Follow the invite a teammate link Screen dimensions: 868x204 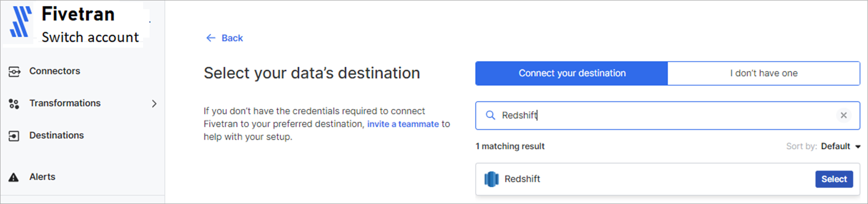[x=403, y=124]
